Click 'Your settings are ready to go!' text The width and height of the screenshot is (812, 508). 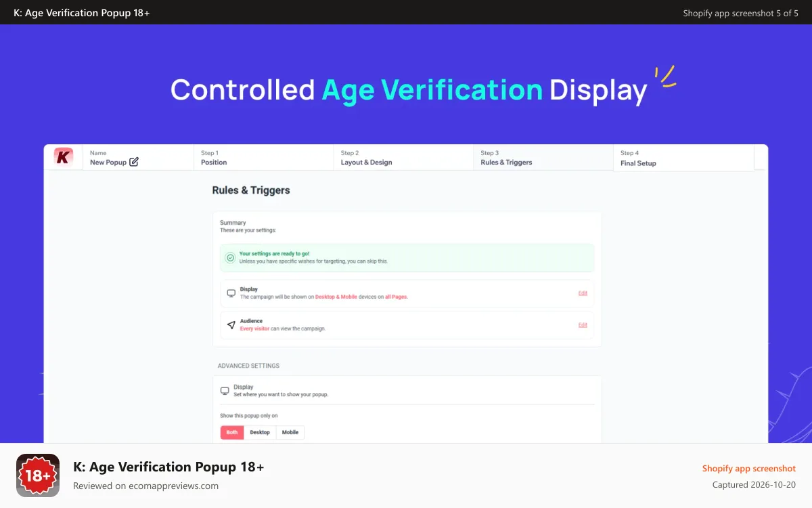coord(274,254)
